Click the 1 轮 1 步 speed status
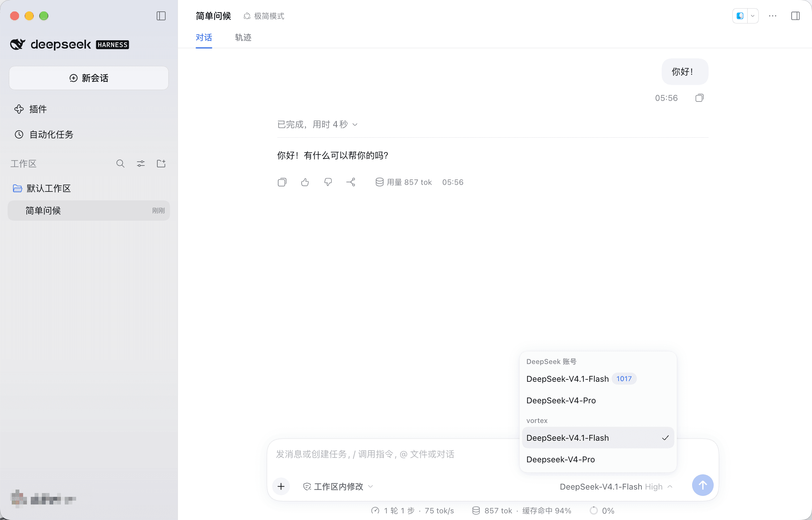The height and width of the screenshot is (520, 812). (x=412, y=510)
